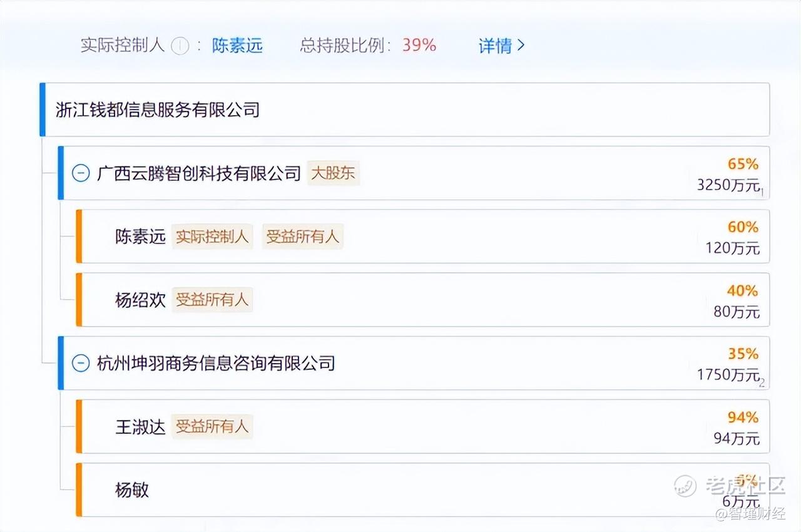Image resolution: width=801 pixels, height=532 pixels.
Task: Collapse the 杭州坤羽商务信息咨询有限公司 node
Action: pyautogui.click(x=81, y=363)
